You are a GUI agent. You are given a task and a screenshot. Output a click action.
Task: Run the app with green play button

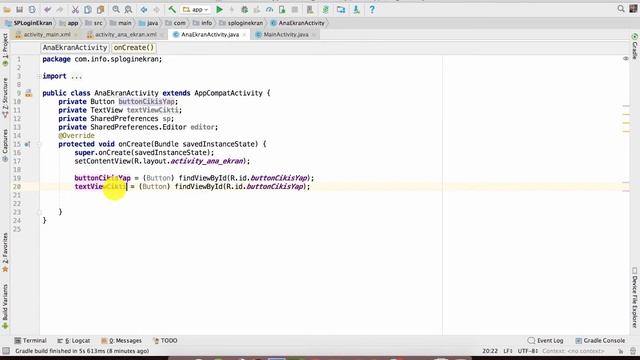[219, 9]
